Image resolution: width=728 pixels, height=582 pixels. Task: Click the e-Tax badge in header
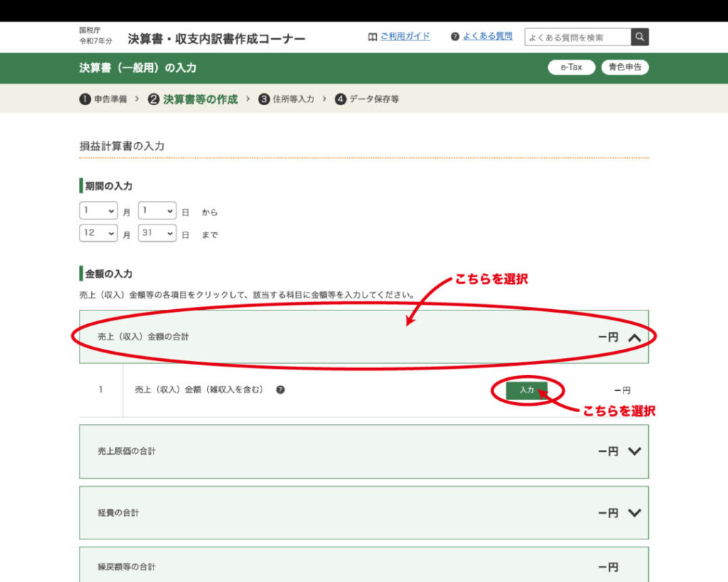[571, 68]
